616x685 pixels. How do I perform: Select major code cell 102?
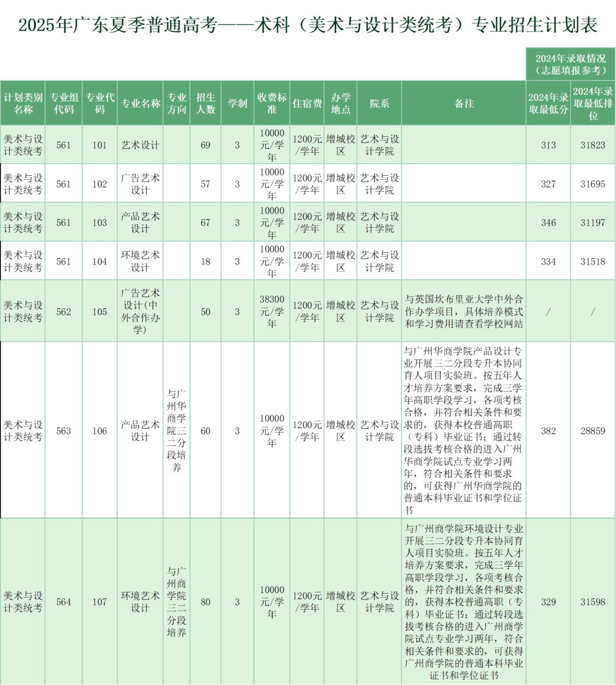[100, 184]
